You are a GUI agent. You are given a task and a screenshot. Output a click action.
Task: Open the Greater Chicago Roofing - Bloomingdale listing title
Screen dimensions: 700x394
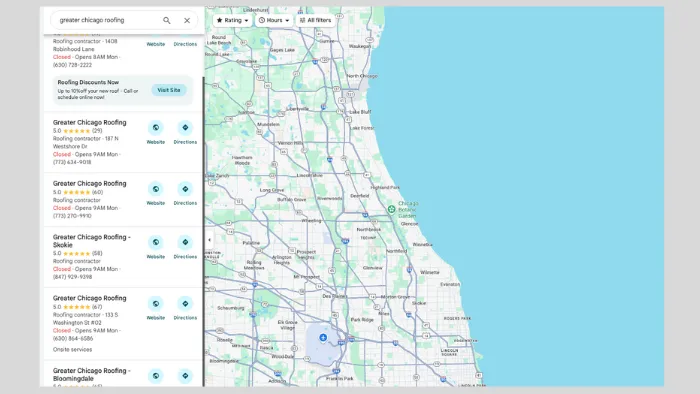click(92, 374)
